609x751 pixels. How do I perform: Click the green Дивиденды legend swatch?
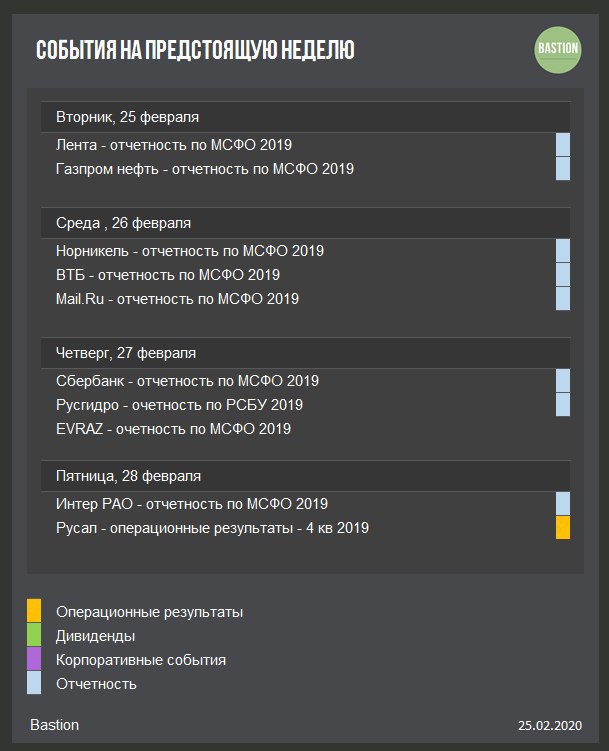(x=34, y=635)
